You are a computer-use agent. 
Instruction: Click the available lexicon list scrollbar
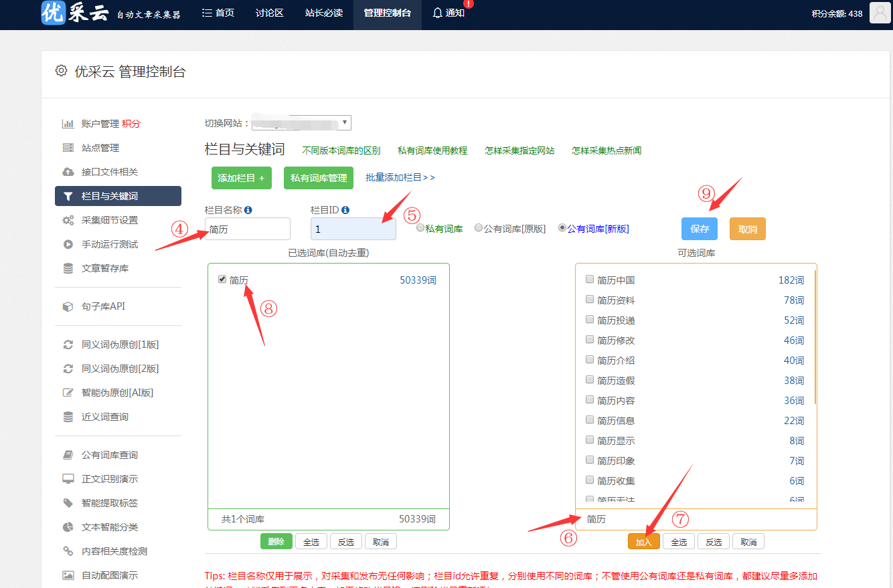[815, 334]
